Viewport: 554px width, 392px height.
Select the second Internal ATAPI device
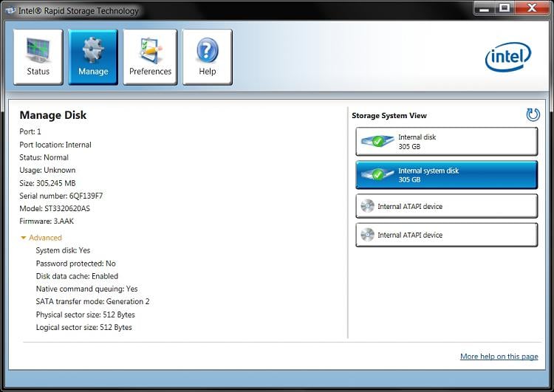pos(447,235)
